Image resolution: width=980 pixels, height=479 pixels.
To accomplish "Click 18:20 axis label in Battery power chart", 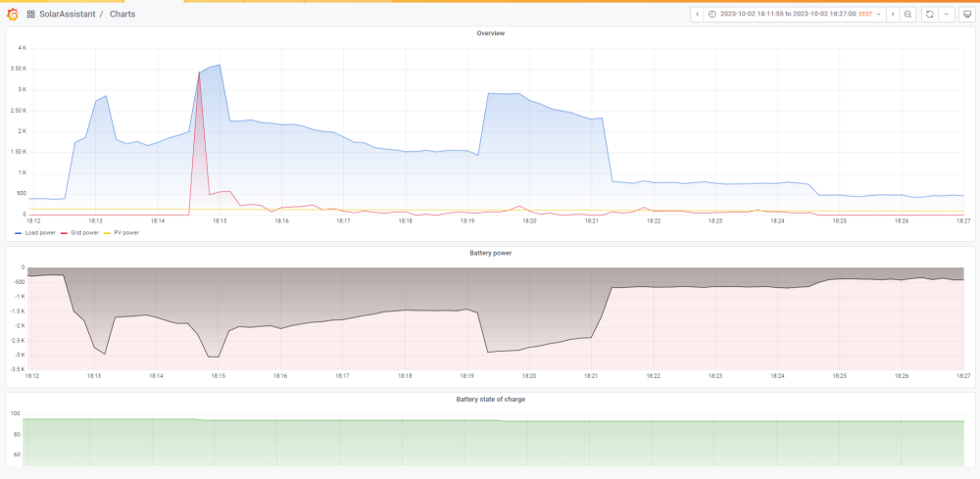I will [x=529, y=376].
